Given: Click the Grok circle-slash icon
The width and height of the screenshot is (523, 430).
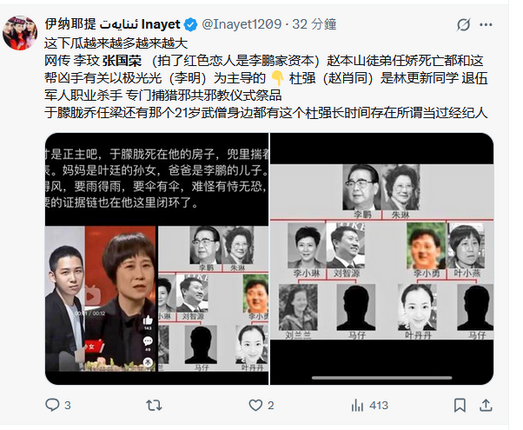Looking at the screenshot, I should click(463, 24).
